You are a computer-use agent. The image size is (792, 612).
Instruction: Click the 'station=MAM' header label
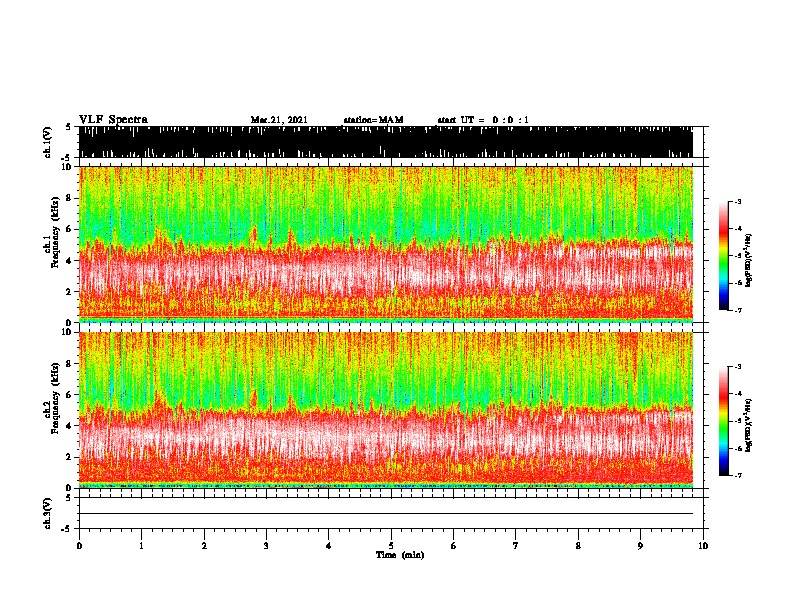[373, 120]
